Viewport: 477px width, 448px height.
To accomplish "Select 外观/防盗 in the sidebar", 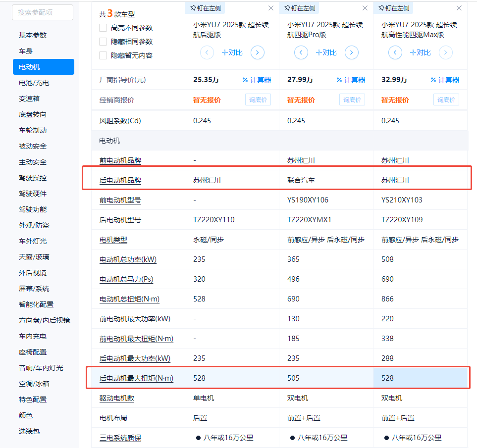I will tap(34, 225).
